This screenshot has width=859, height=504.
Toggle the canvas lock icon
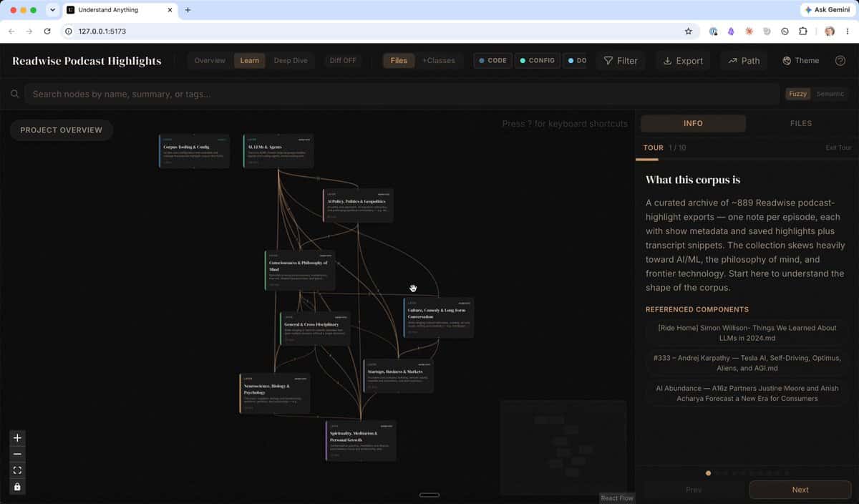[x=17, y=487]
